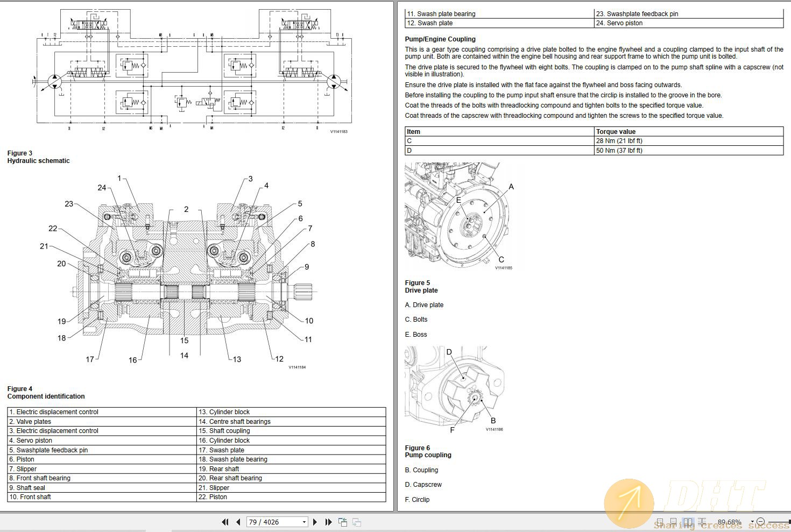Click the '12. Swash plate' cell at top

coord(499,23)
